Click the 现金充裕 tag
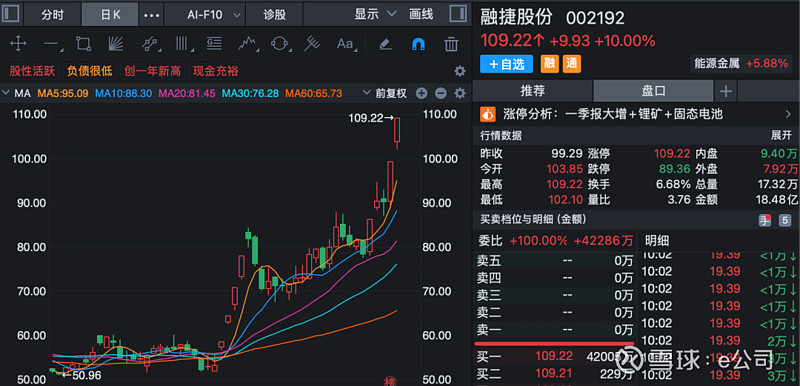The width and height of the screenshot is (800, 386). click(x=215, y=71)
